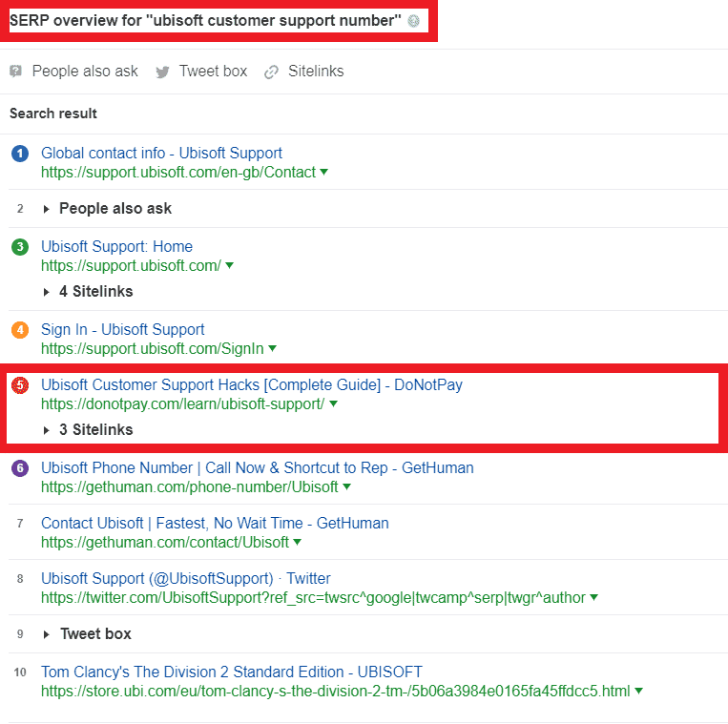This screenshot has width=728, height=724.
Task: Click the Tweet box Twitter bird icon
Action: coord(162,72)
